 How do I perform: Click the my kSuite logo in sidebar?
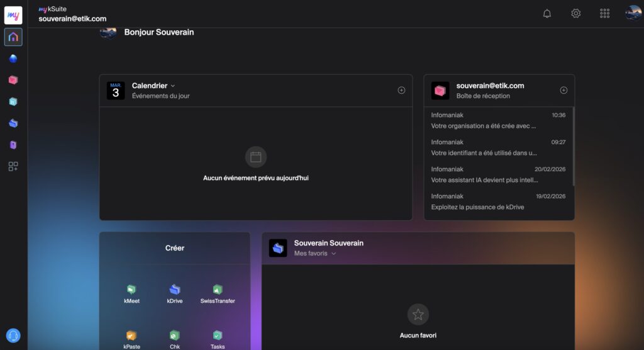13,15
